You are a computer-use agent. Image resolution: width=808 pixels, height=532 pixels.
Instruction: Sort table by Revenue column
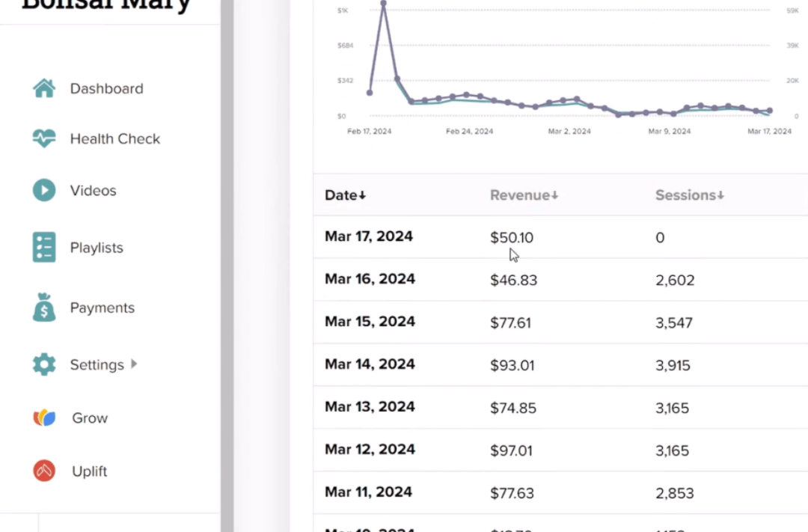coord(524,195)
